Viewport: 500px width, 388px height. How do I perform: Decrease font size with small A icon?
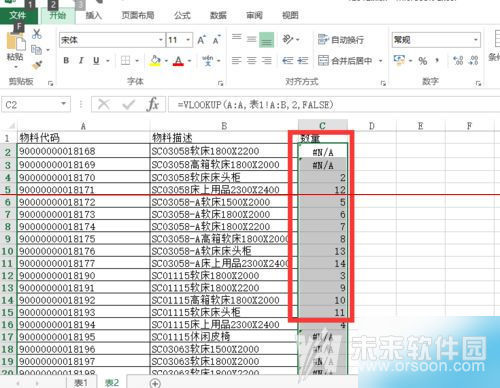pyautogui.click(x=217, y=40)
